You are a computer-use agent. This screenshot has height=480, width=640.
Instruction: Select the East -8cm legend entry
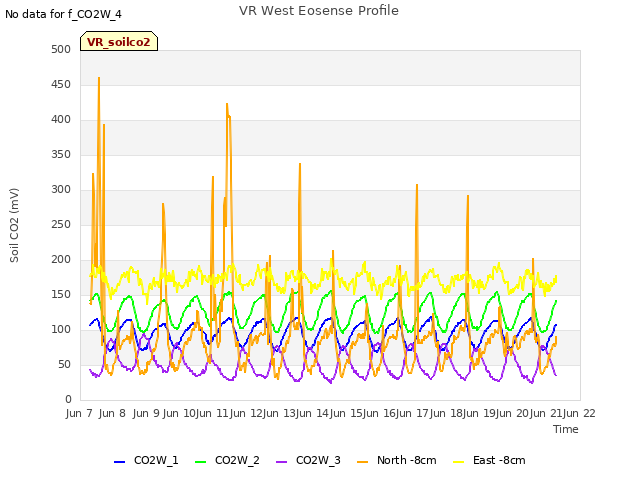489,460
